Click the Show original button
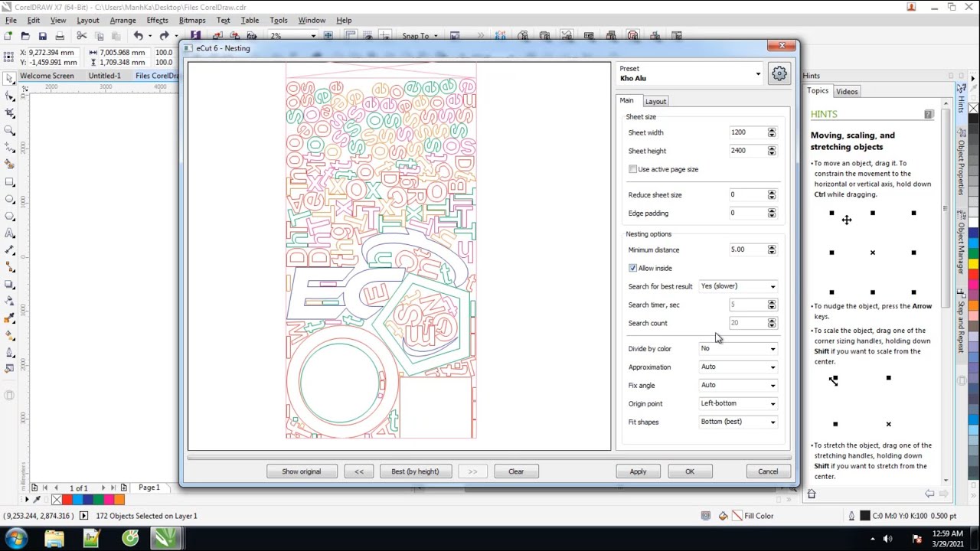 coord(302,471)
